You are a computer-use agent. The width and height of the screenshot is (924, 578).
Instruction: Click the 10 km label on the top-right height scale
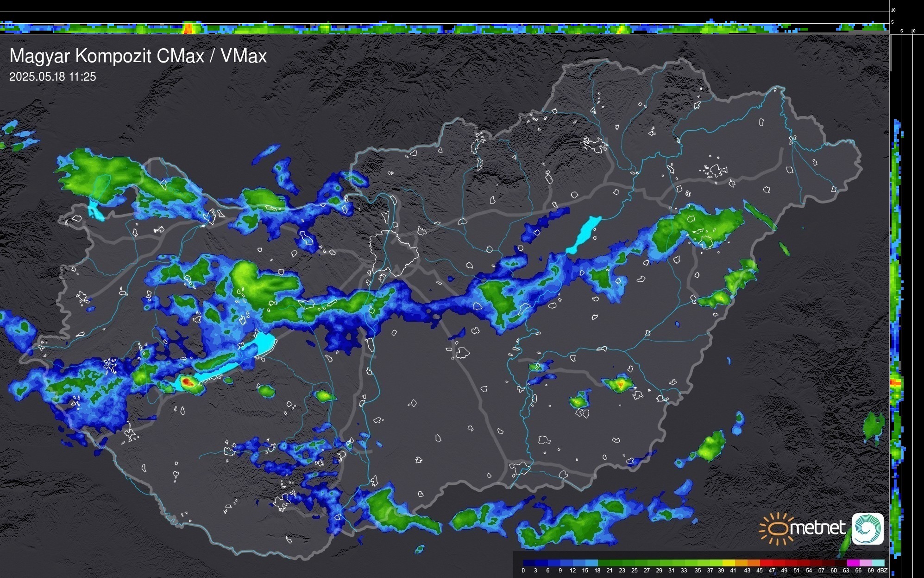[893, 10]
